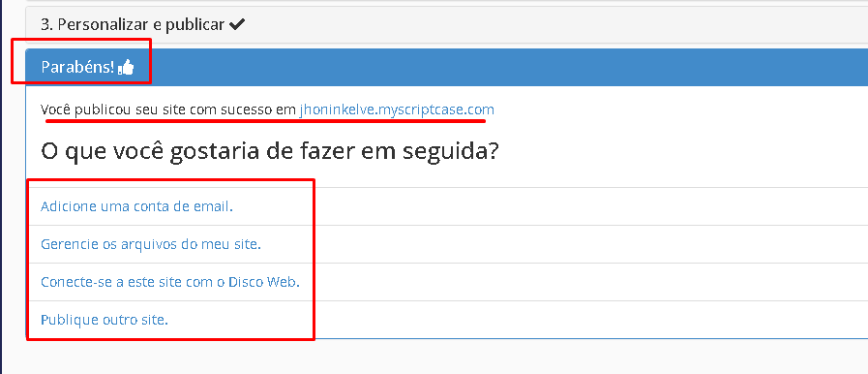Viewport: 868px width, 374px height.
Task: Click the text 'Você publicou seu site com sucesso em'
Action: [x=168, y=109]
